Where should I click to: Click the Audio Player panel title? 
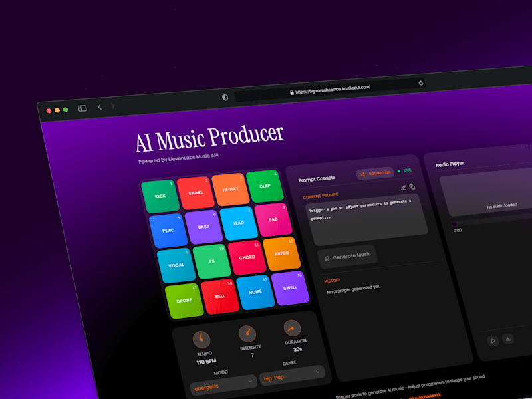point(450,164)
